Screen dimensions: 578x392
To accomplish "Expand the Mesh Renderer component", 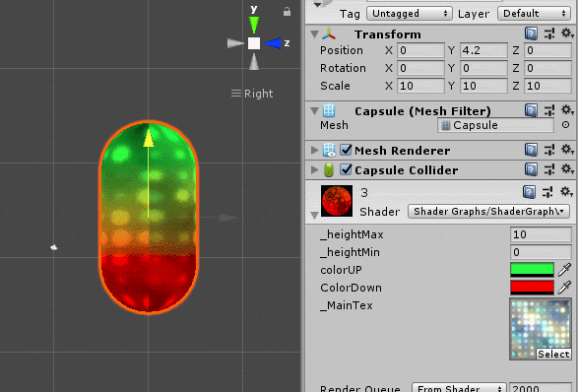I will tap(314, 151).
